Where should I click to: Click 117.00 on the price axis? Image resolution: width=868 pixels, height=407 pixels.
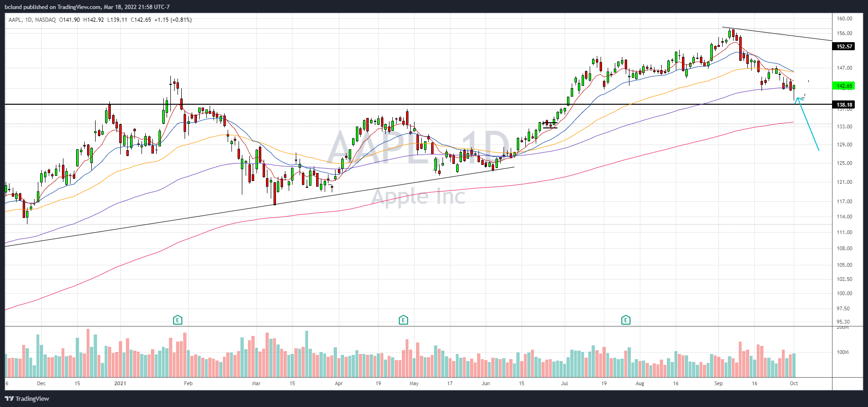844,202
